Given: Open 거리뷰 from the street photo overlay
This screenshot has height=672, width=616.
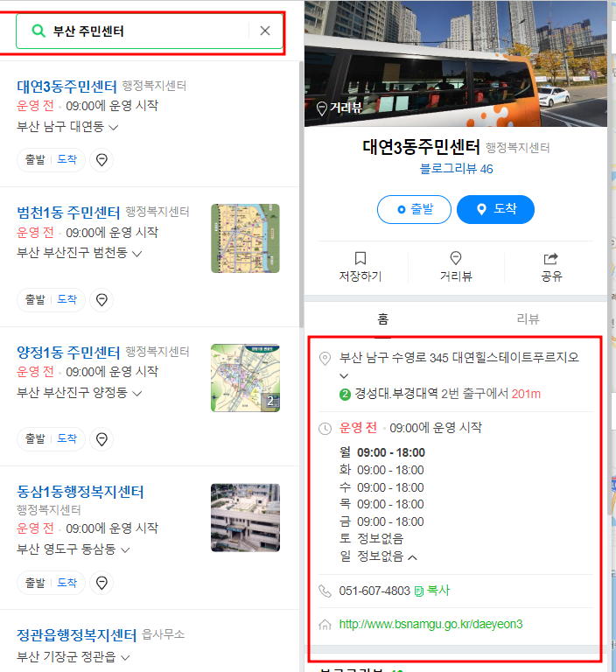Looking at the screenshot, I should click(x=339, y=108).
